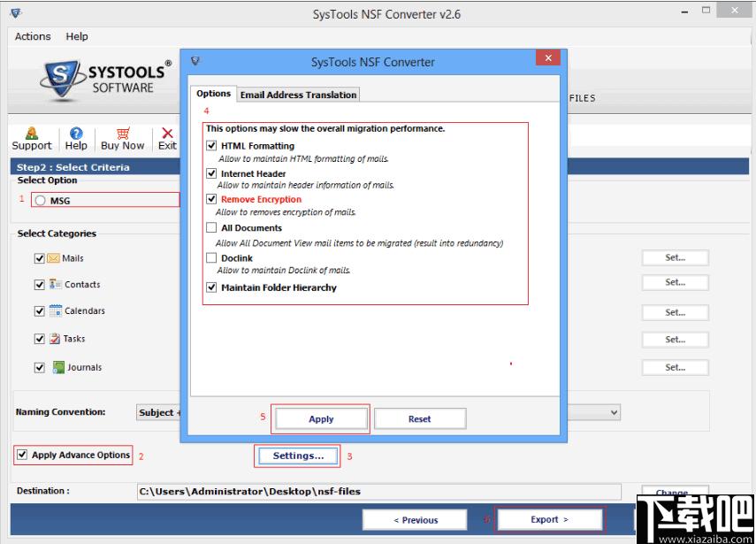Open the Settings... button

pos(298,456)
